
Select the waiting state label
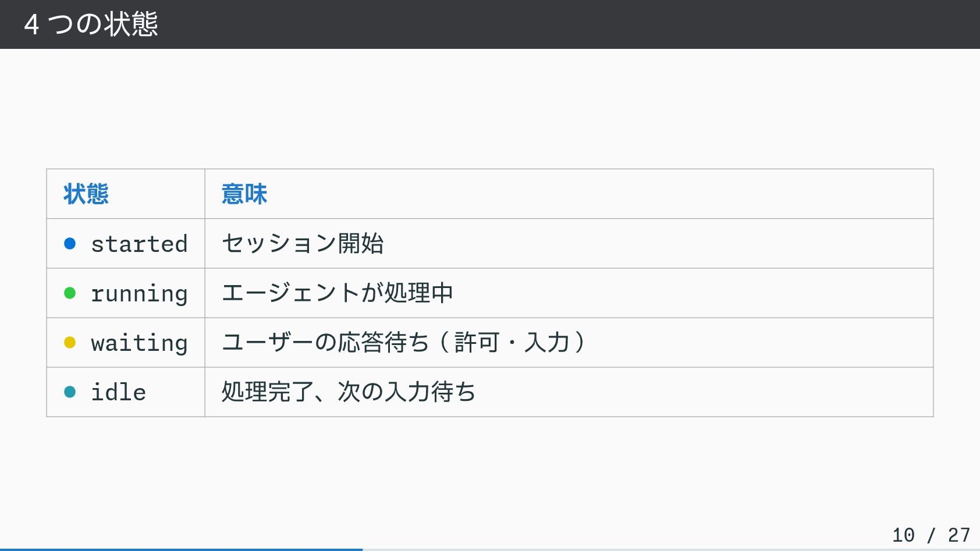pos(140,343)
